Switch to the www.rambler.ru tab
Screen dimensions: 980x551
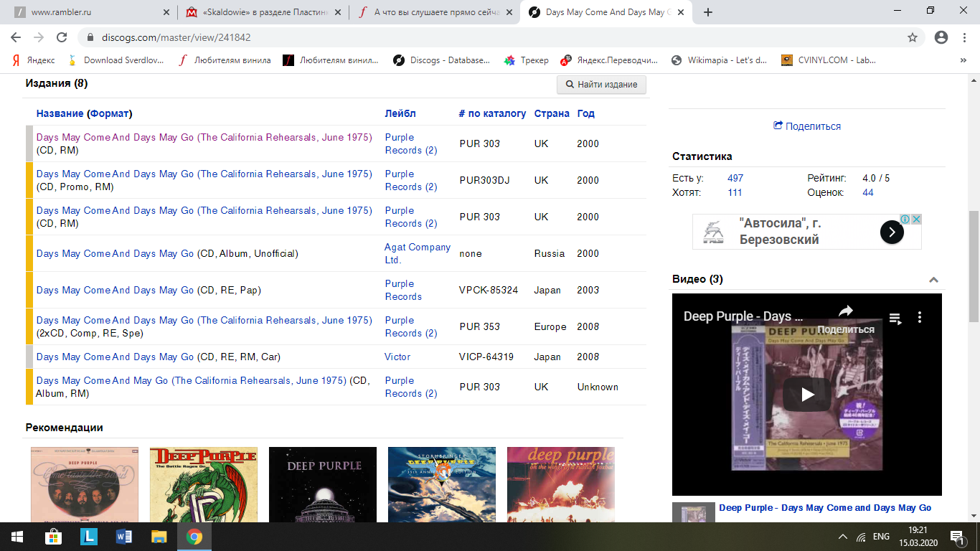point(86,12)
